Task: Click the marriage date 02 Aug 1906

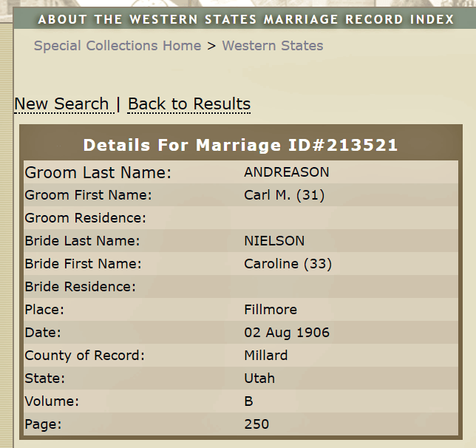Action: (287, 333)
